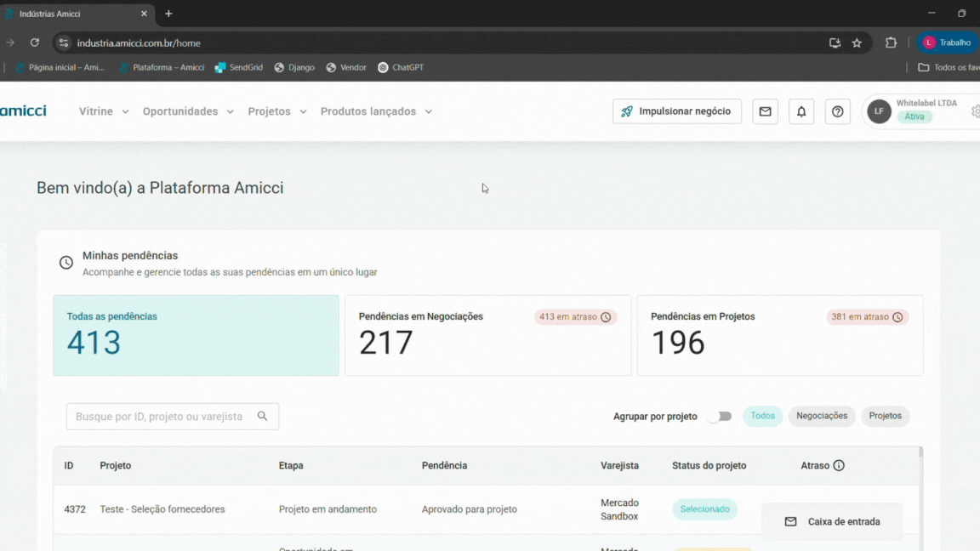Bookmark this page with star icon

point(857,43)
